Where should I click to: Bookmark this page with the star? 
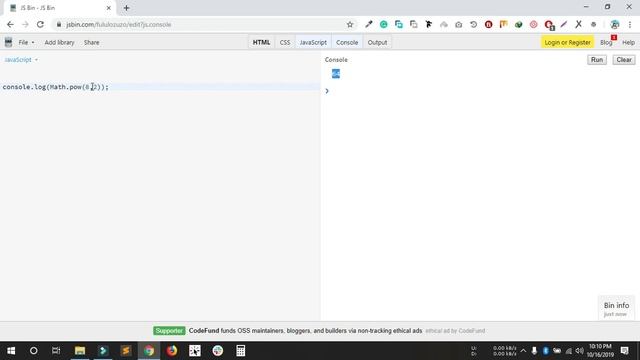350,24
